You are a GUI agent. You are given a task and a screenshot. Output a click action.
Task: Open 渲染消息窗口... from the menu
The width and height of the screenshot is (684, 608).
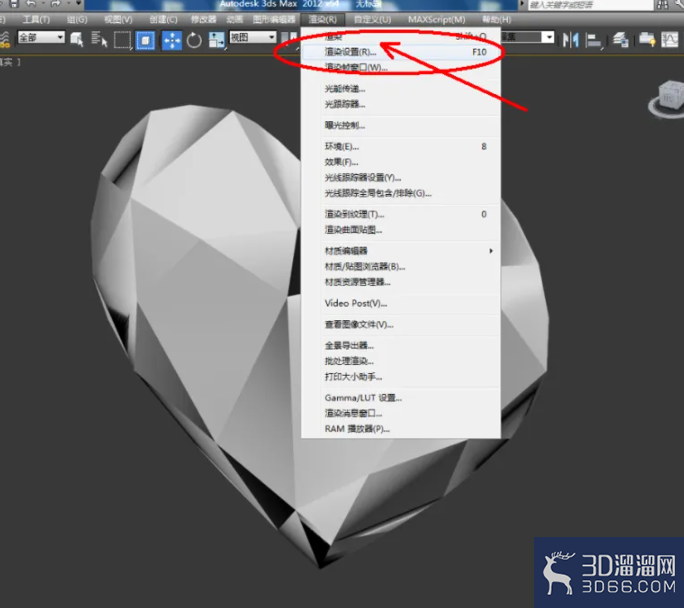point(400,413)
